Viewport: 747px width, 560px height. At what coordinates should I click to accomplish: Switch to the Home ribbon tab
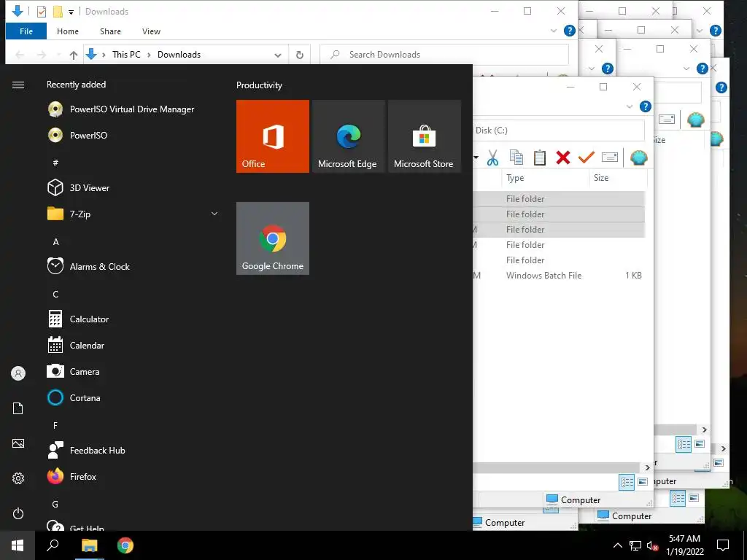tap(68, 31)
